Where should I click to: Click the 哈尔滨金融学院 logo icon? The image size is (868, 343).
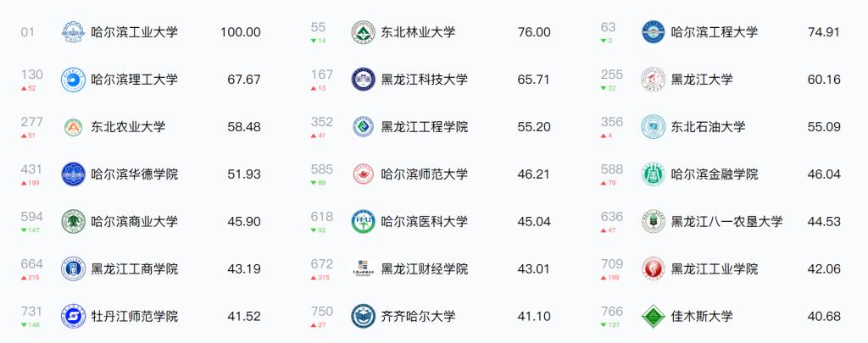pos(653,174)
